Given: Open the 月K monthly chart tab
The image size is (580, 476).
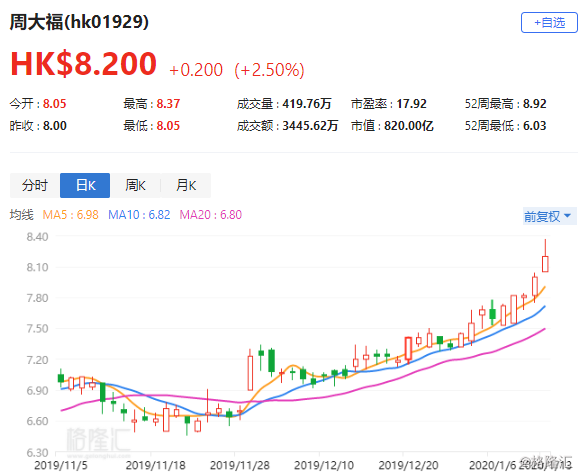Looking at the screenshot, I should coord(186,185).
